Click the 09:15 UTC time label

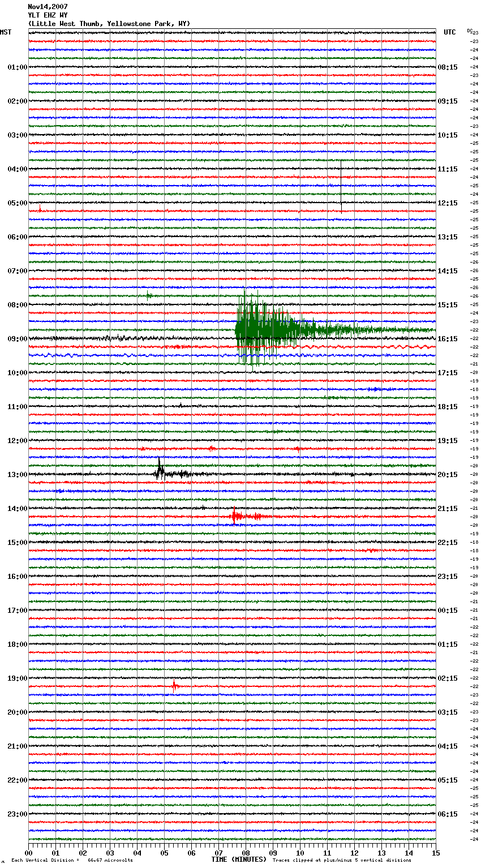point(448,101)
